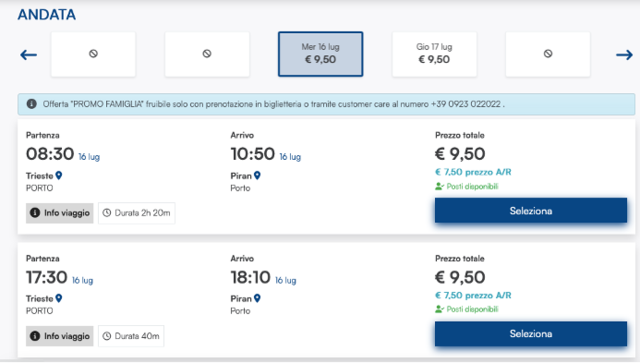Select the 08:30 Trieste–Piran trip

pyautogui.click(x=531, y=211)
